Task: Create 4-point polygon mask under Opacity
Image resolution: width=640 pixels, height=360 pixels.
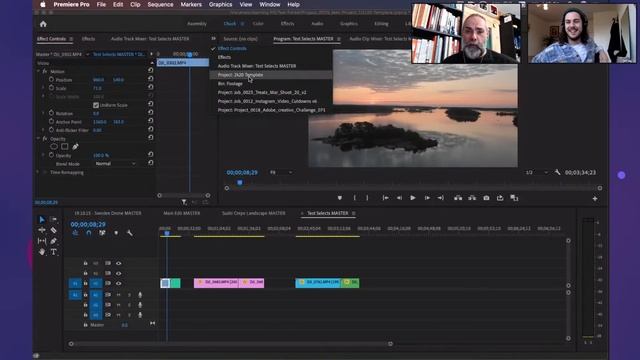Action: tap(64, 147)
